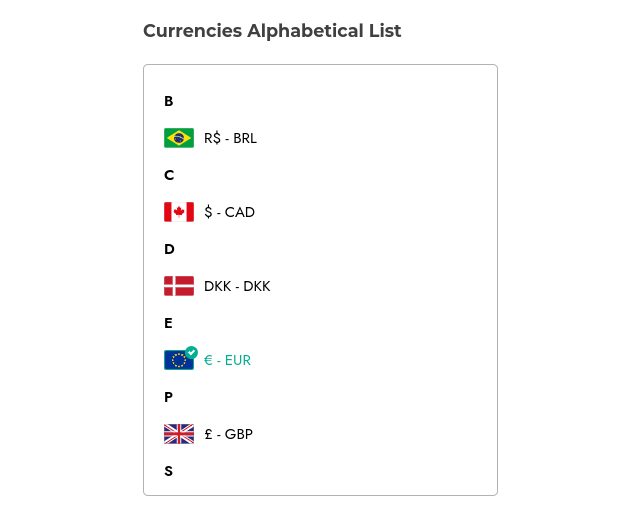623x523 pixels.
Task: Click the Currencies Alphabetical List heading
Action: click(272, 31)
